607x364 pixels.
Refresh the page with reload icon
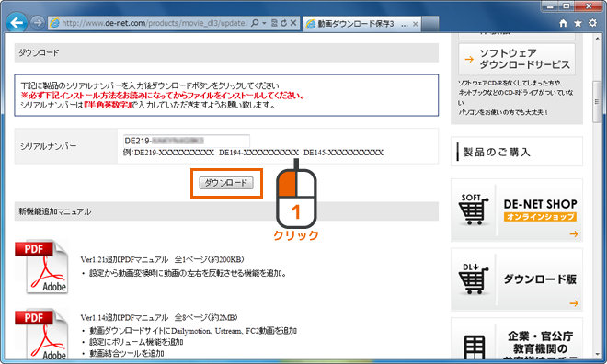283,23
